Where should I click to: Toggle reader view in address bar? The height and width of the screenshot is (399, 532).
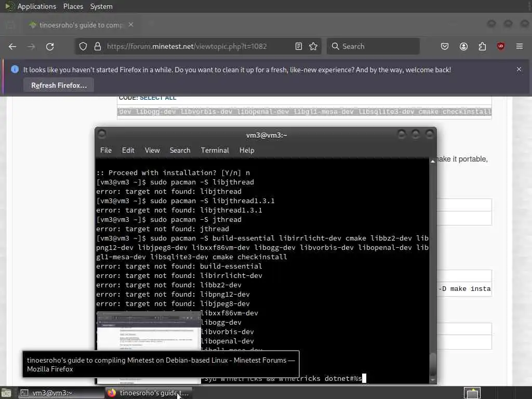[299, 46]
